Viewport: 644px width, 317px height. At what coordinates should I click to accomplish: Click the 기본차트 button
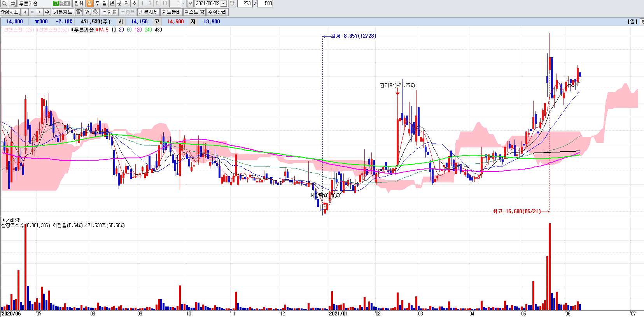click(x=63, y=12)
